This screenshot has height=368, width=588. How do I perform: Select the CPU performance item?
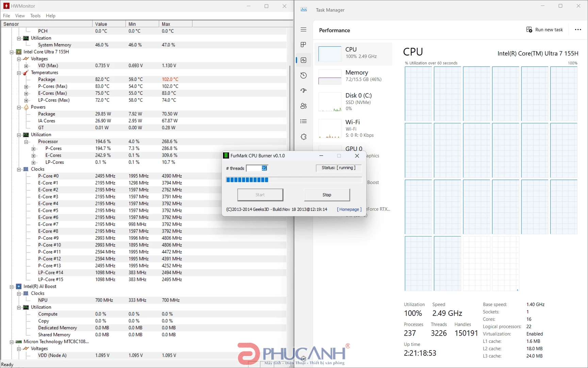pos(354,54)
